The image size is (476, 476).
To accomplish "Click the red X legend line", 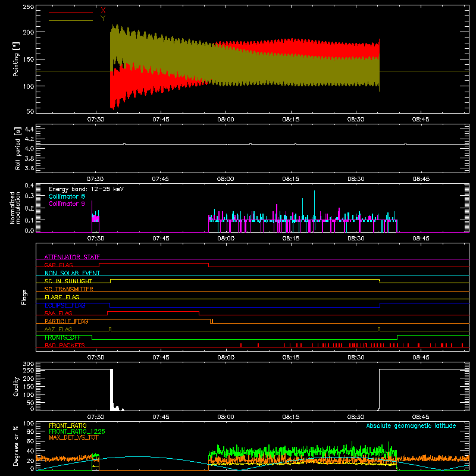I will coord(71,12).
